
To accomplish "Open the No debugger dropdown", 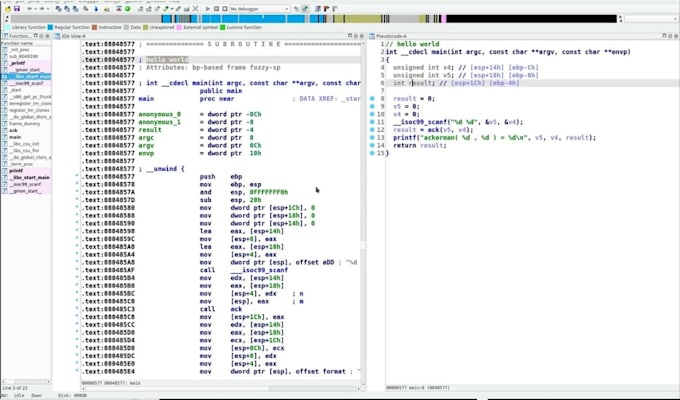I will (x=259, y=9).
